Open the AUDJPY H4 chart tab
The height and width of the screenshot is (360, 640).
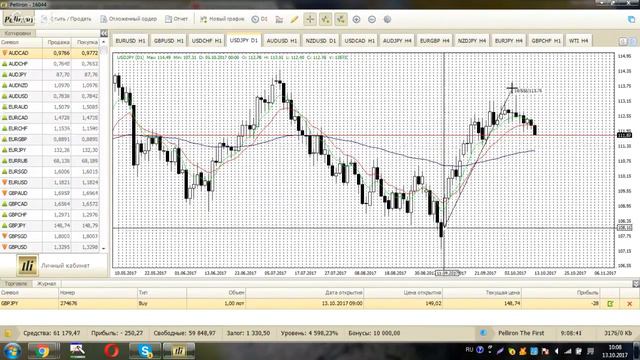click(x=397, y=41)
